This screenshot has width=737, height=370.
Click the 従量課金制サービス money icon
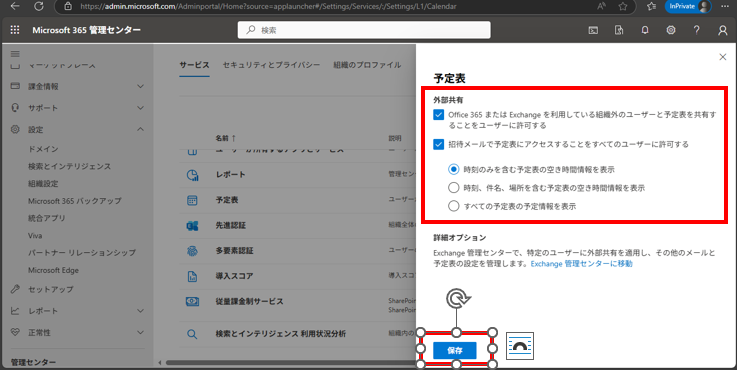pyautogui.click(x=192, y=302)
